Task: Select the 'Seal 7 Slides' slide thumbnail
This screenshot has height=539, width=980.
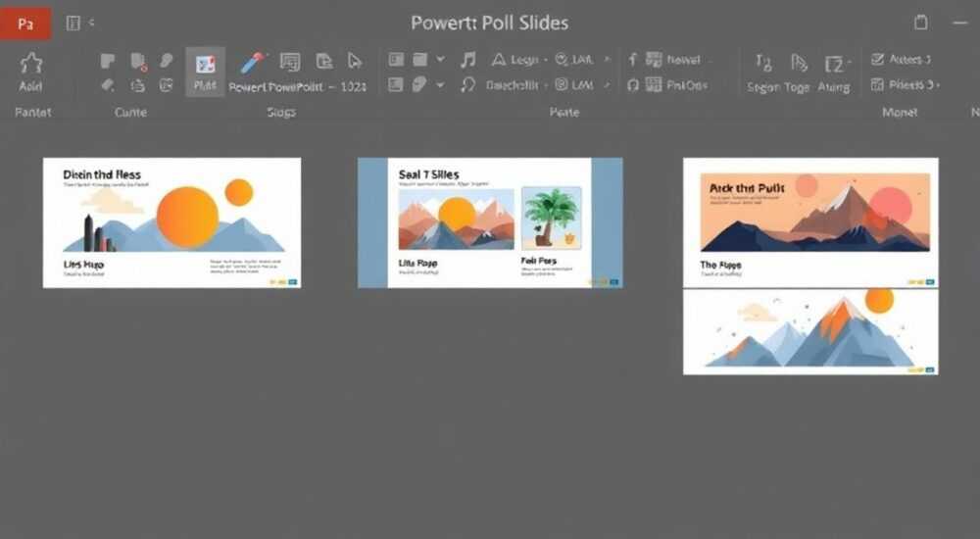Action: (490, 222)
